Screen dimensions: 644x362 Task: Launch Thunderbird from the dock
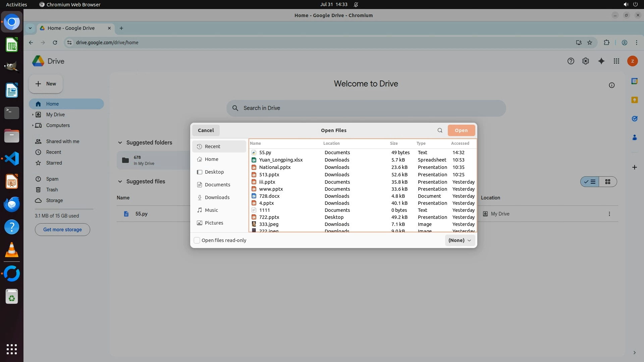[12, 204]
